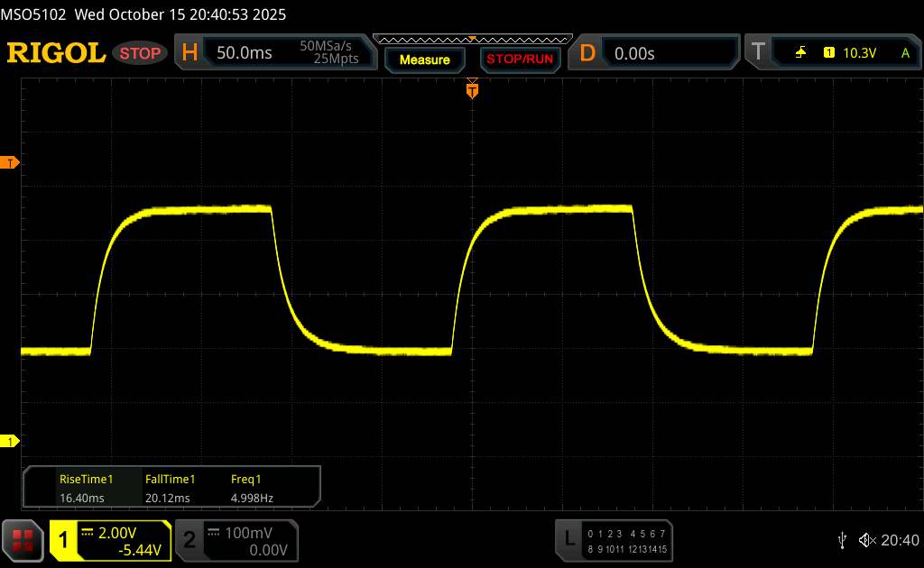Click the orange trigger position marker at top
Screen dimensions: 924x568
(471, 89)
